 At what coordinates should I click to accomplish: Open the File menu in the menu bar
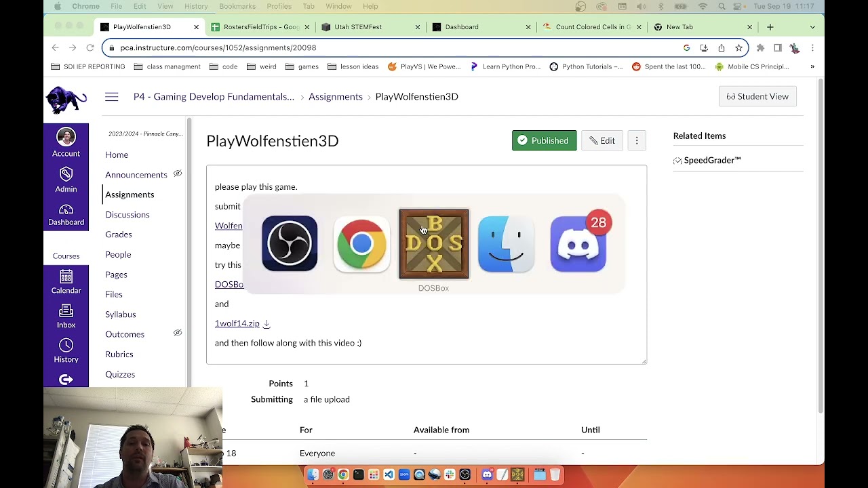click(x=117, y=7)
